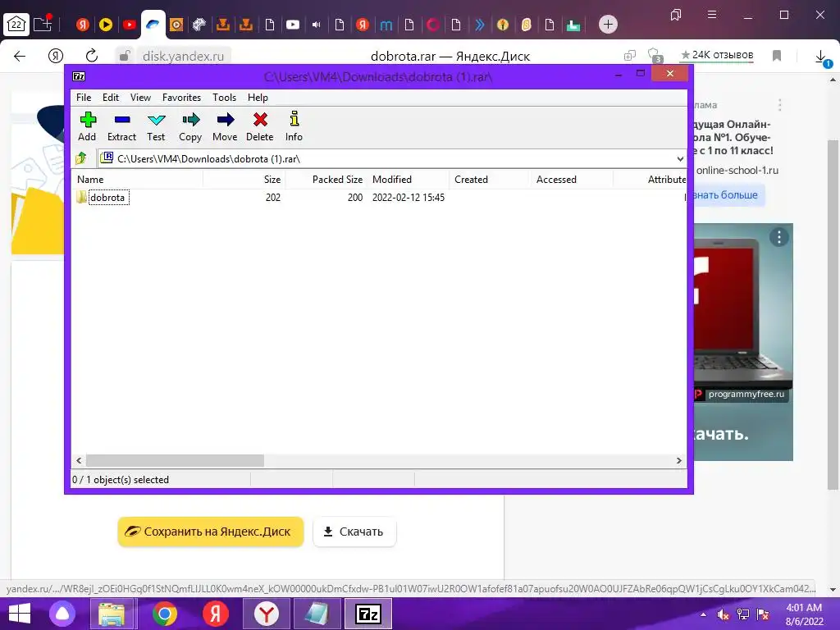This screenshot has width=840, height=630.
Task: Switch to the YouTube red tab
Action: point(129,24)
